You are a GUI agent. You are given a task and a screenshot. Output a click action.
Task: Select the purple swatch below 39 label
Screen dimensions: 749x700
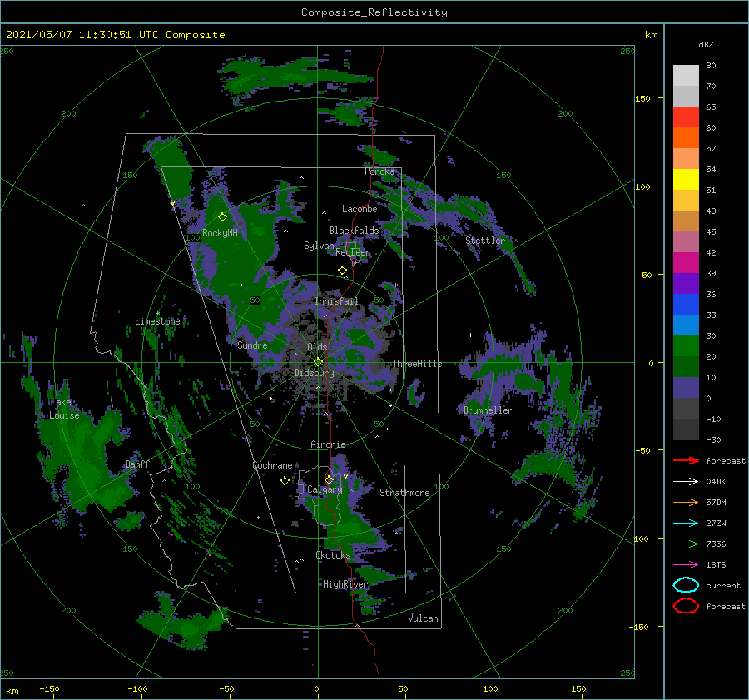686,283
